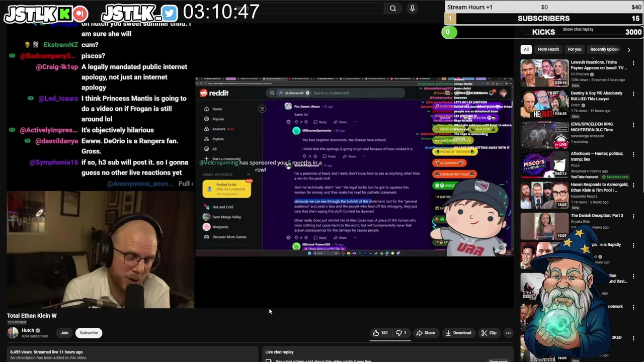This screenshot has width=644, height=362.
Task: Open the Hasan Responds to Asmongold title link
Action: click(599, 187)
